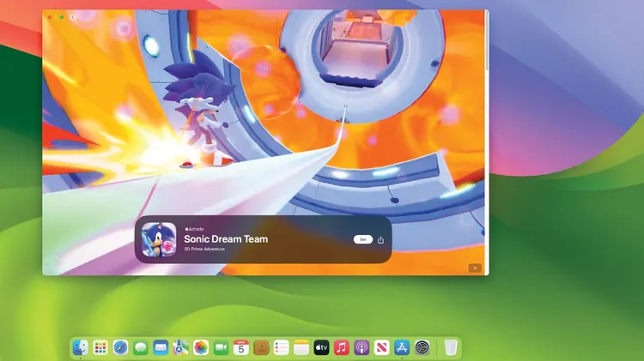Click the Sonic Dream Team title

coord(226,238)
